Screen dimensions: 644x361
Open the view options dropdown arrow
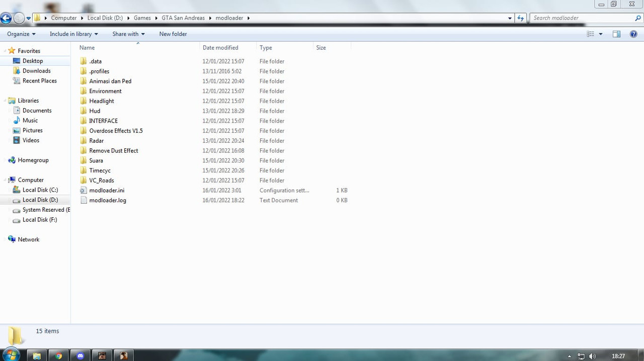point(601,34)
